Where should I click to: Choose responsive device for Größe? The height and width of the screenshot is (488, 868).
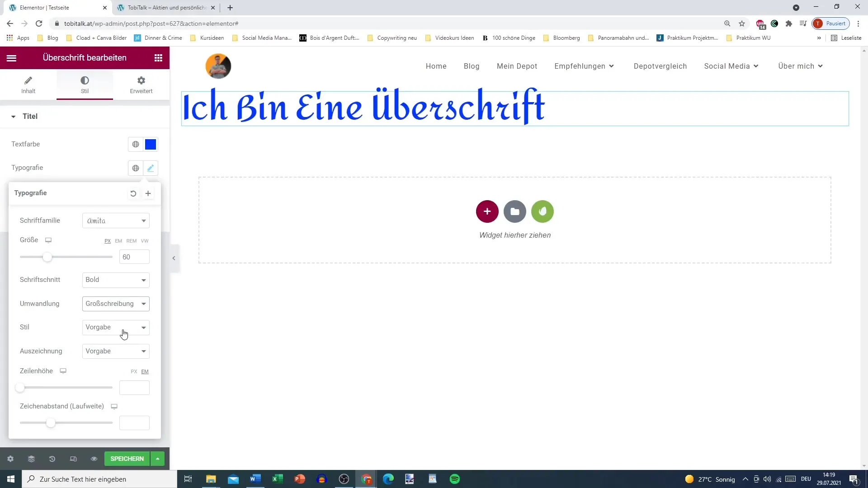point(48,240)
